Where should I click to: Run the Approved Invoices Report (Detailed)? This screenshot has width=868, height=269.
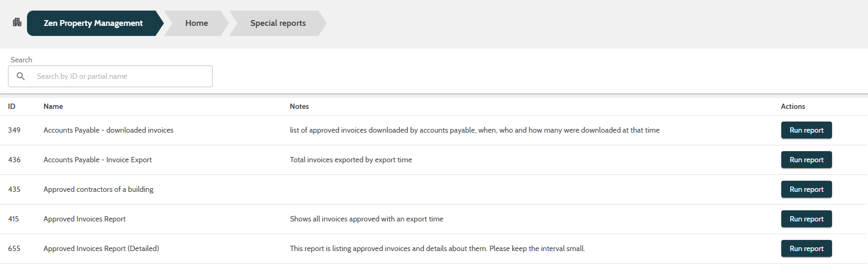point(806,248)
